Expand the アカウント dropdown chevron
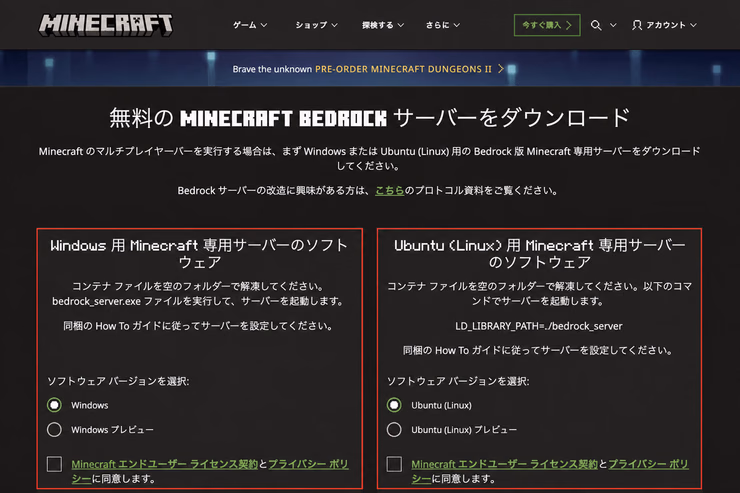The height and width of the screenshot is (493, 740). (x=693, y=25)
